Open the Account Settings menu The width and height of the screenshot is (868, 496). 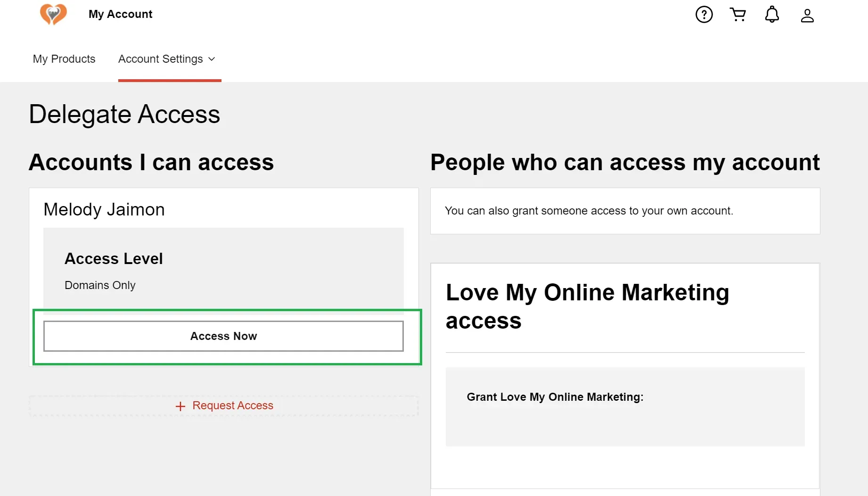pyautogui.click(x=167, y=59)
